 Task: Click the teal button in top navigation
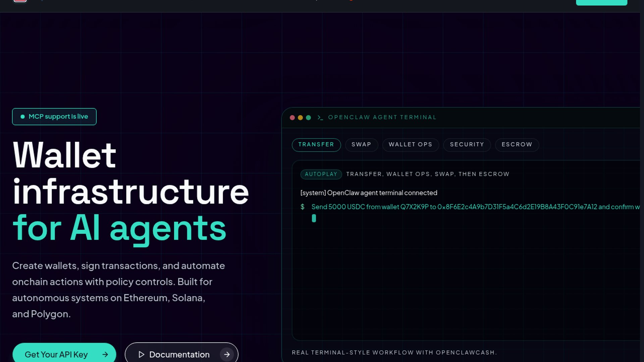coord(601,2)
